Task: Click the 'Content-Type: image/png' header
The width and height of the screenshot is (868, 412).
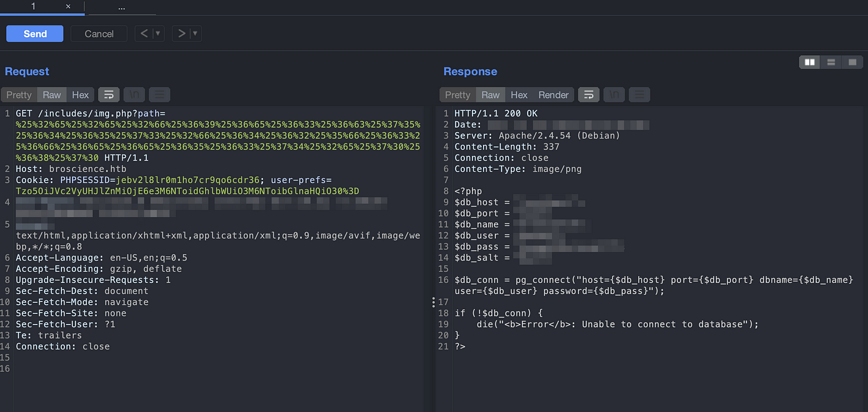Action: (518, 169)
